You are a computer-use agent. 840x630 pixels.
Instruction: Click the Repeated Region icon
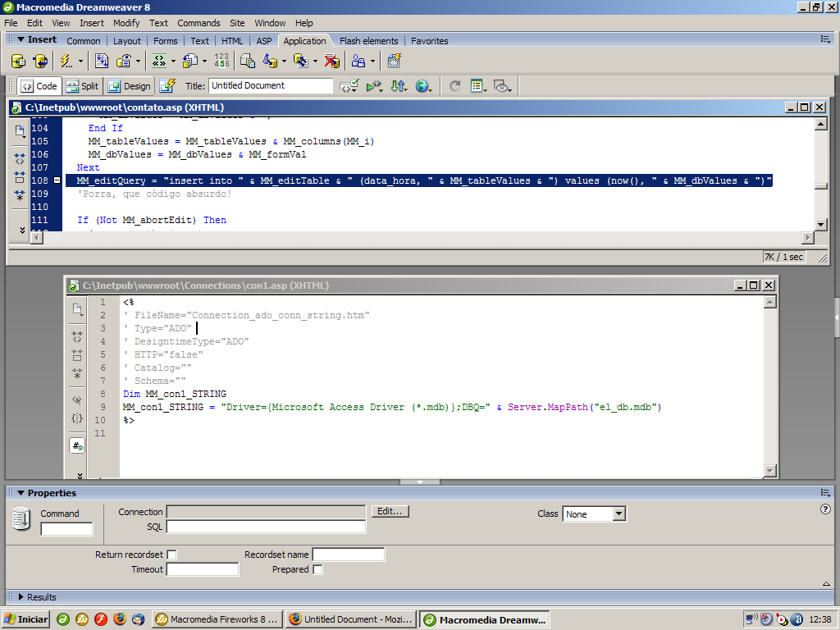pyautogui.click(x=101, y=61)
